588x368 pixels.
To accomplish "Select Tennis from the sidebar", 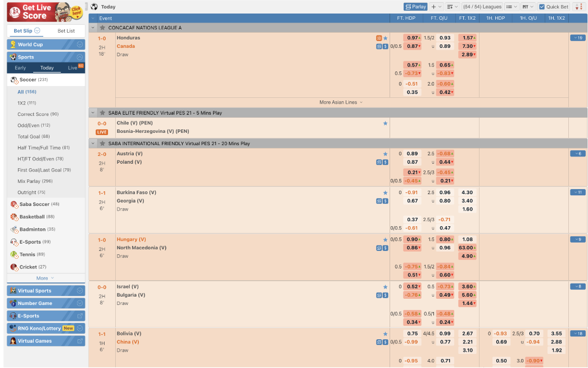I will (28, 254).
